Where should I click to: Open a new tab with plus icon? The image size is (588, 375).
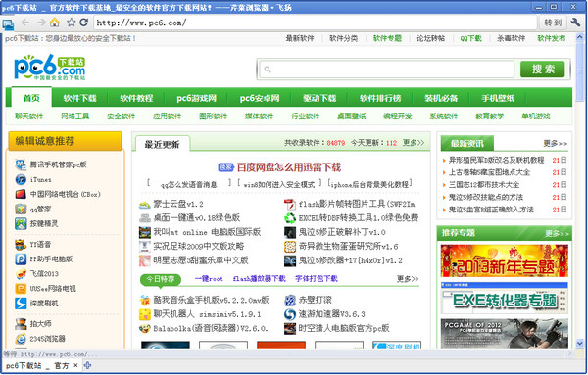click(87, 365)
